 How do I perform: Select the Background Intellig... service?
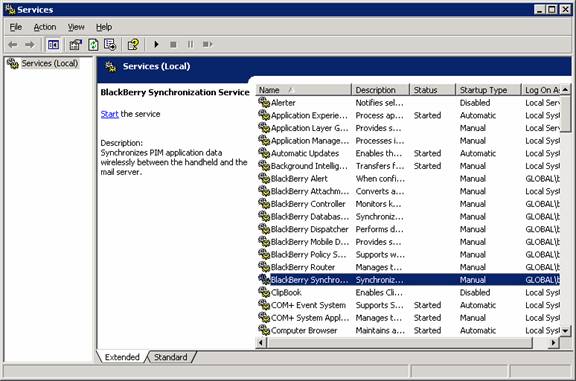tap(408, 166)
